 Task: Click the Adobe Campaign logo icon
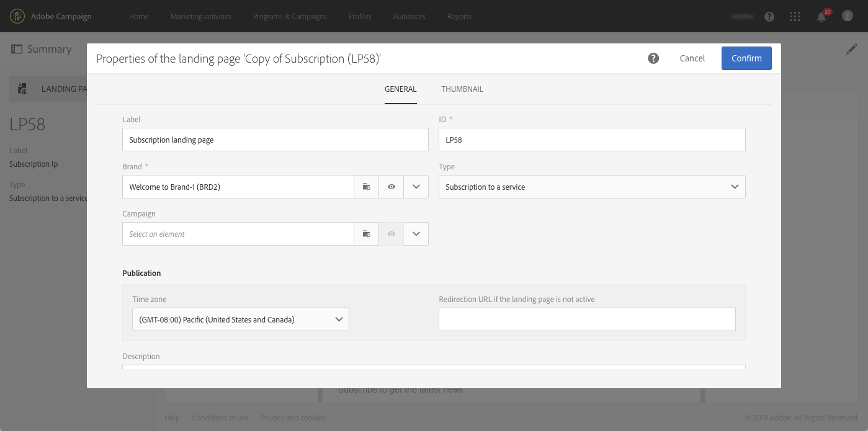17,16
